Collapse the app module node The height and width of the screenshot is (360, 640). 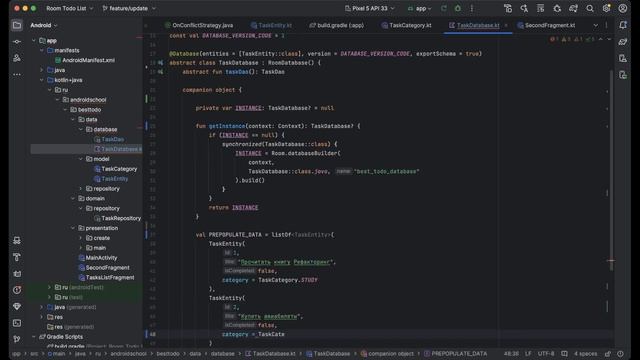coord(34,40)
